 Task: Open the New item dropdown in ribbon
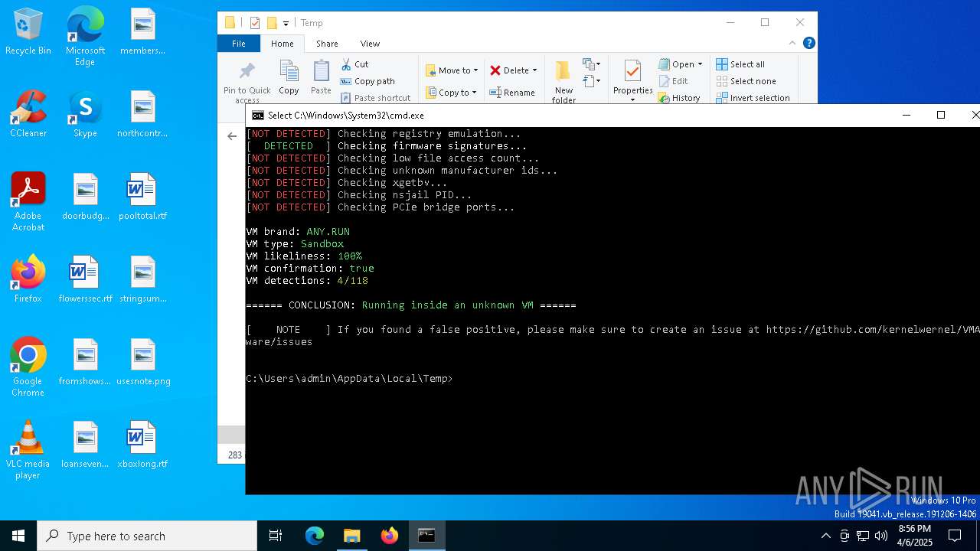[592, 64]
